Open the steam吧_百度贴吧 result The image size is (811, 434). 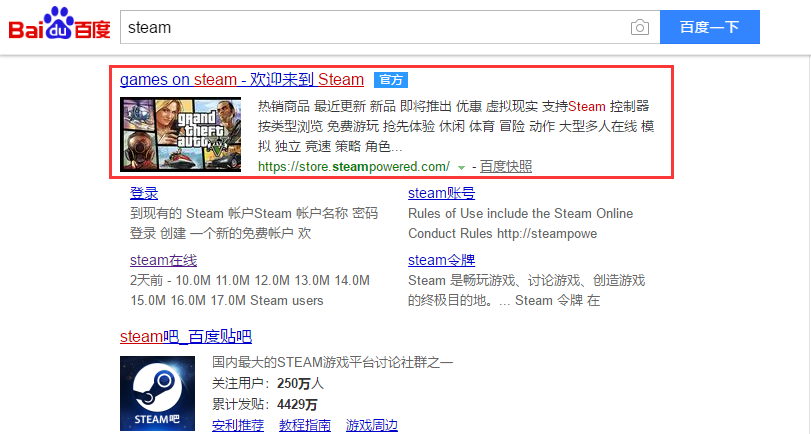pos(186,337)
